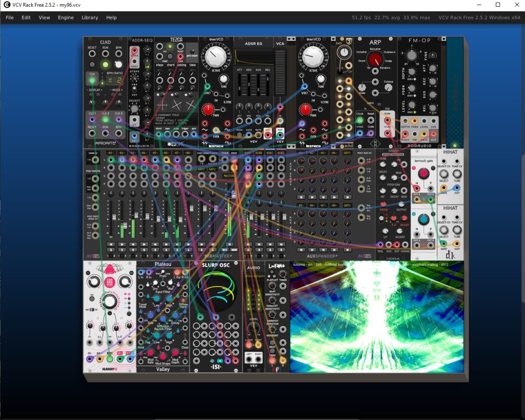Click the red PWM knob on right evenVCO
The height and width of the screenshot is (420, 525).
tap(306, 110)
